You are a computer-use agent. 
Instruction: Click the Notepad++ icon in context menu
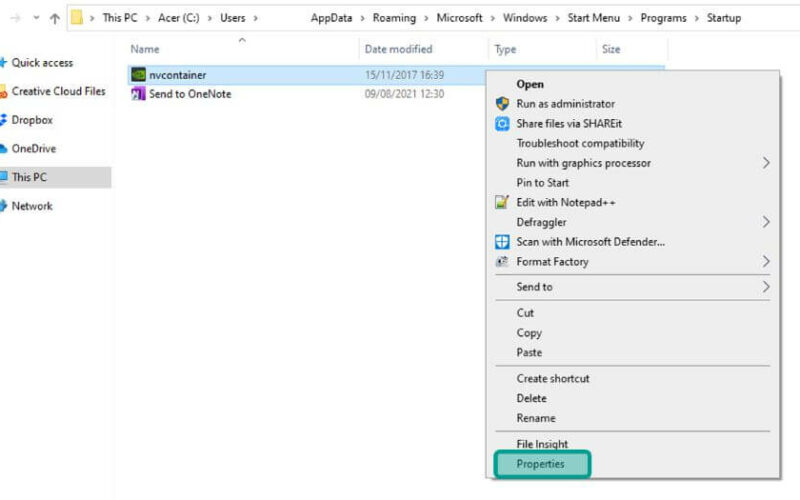[x=503, y=202]
